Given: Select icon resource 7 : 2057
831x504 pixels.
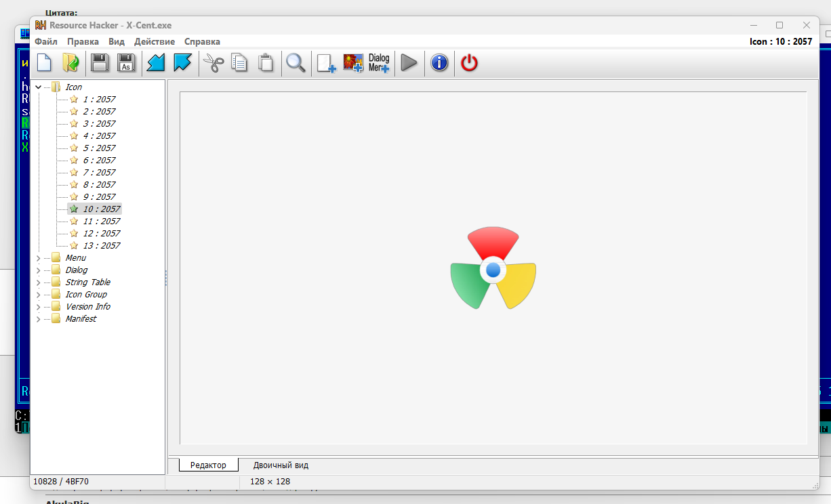Looking at the screenshot, I should tap(99, 172).
